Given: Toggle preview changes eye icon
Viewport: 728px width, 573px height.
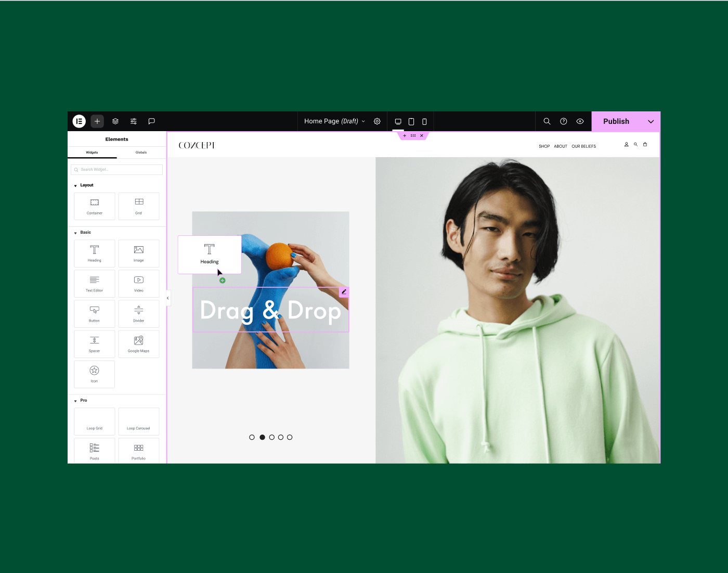Looking at the screenshot, I should coord(580,121).
